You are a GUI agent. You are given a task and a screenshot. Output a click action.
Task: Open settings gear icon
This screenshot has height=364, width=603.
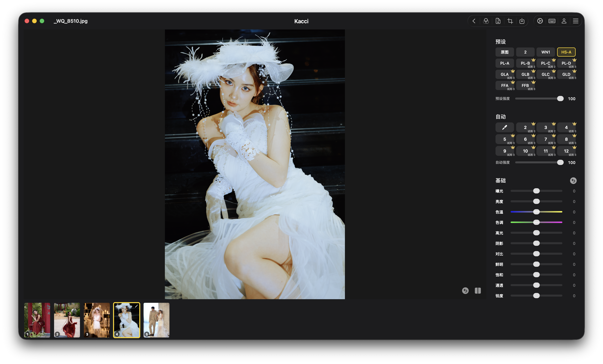pos(540,21)
